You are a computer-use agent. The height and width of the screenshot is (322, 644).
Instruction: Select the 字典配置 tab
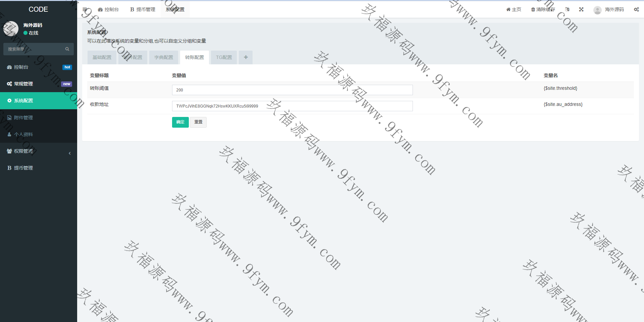tap(164, 57)
